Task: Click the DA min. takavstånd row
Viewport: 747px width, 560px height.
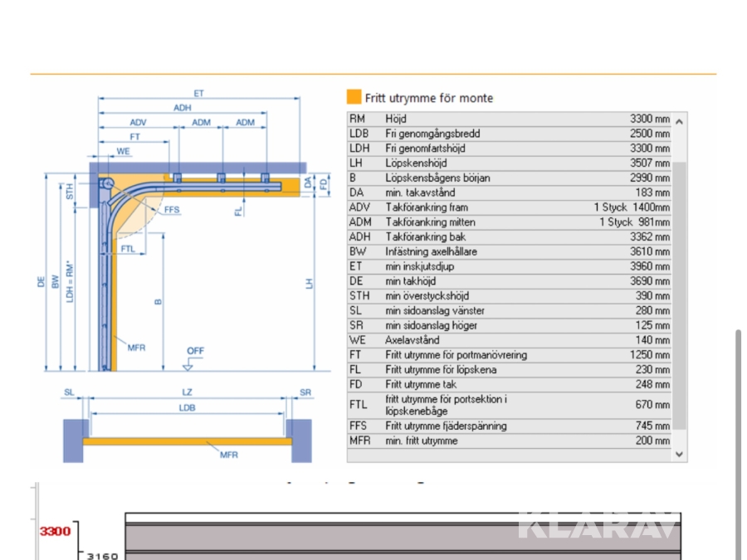Action: (x=509, y=192)
